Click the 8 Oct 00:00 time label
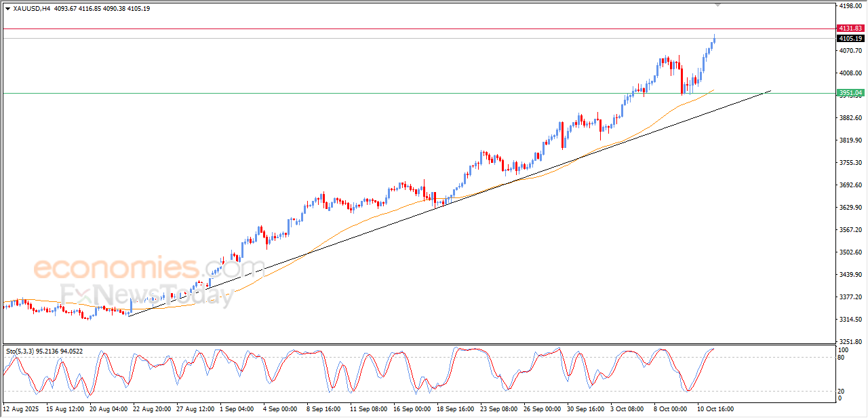The height and width of the screenshot is (418, 868). point(671,409)
